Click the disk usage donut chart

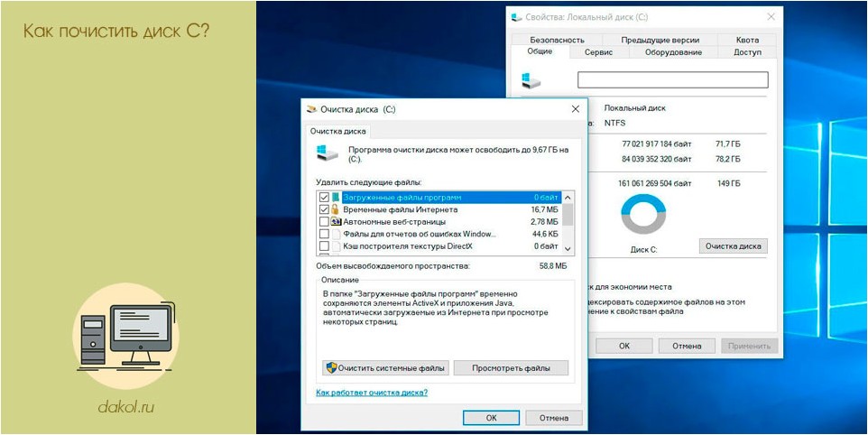[643, 214]
